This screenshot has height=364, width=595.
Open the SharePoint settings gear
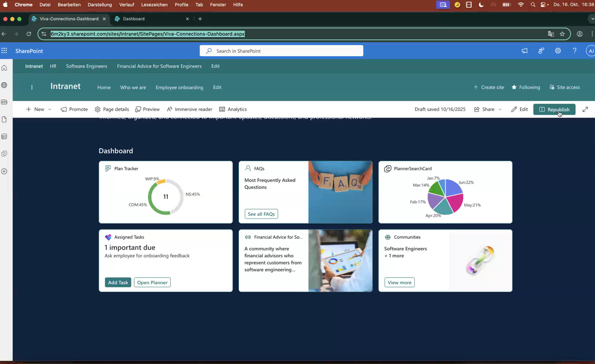[x=558, y=51]
